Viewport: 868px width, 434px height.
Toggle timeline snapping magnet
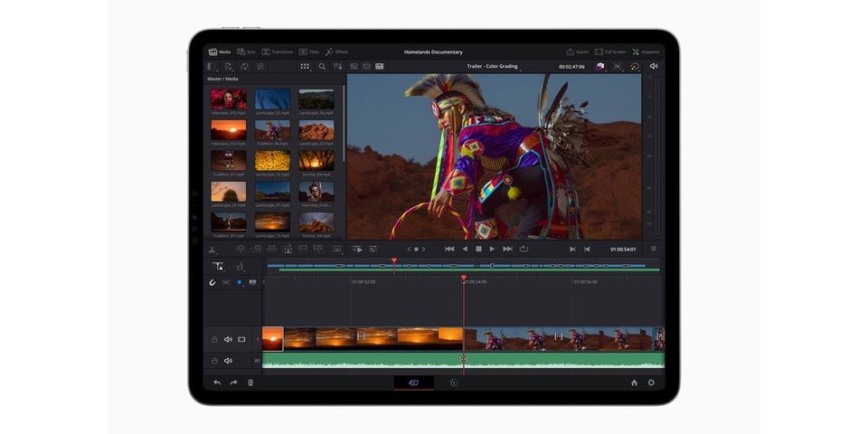point(212,282)
